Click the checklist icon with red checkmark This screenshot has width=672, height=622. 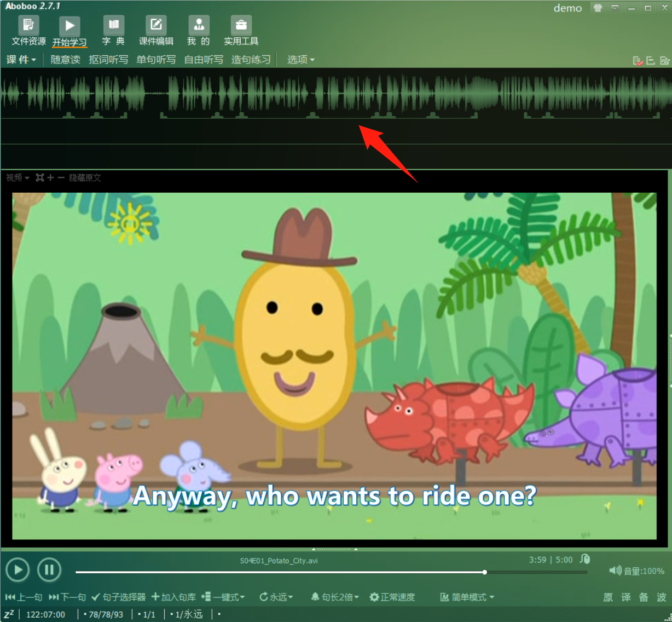coord(638,61)
